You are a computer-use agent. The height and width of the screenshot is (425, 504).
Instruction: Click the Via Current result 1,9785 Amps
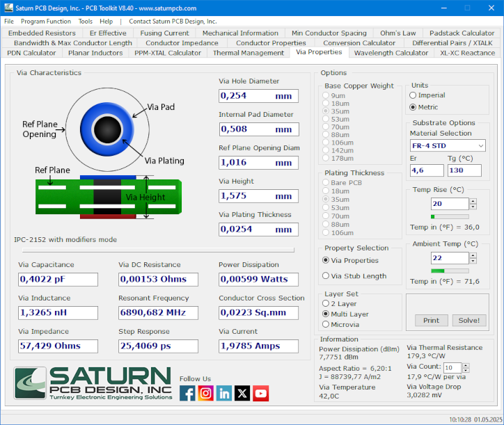tap(258, 346)
